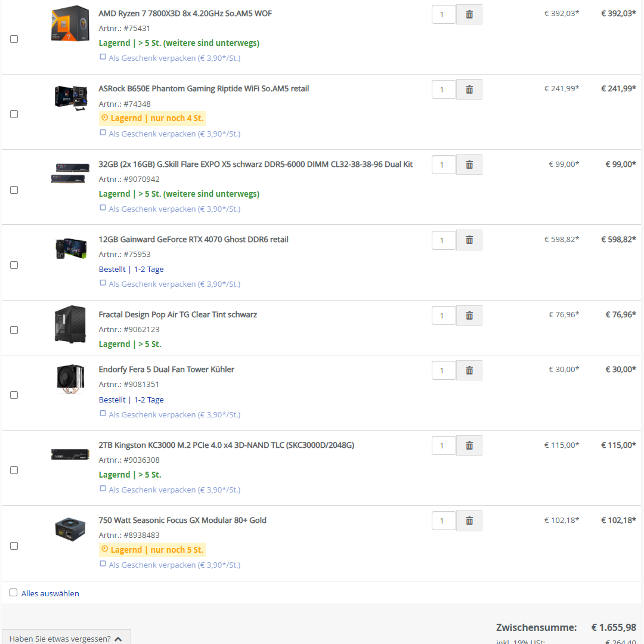644x644 pixels.
Task: Collapse the Haben Sie etwas vergessen panel
Action: [x=66, y=637]
